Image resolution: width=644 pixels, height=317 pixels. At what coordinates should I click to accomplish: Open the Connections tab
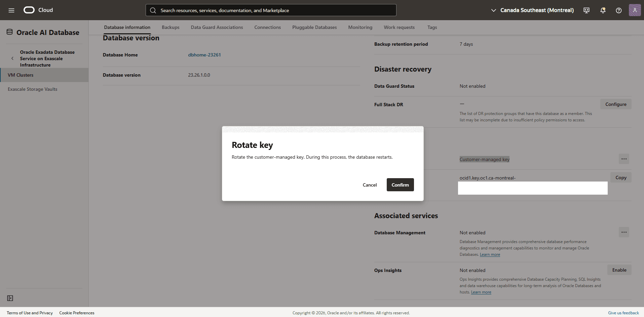[267, 27]
